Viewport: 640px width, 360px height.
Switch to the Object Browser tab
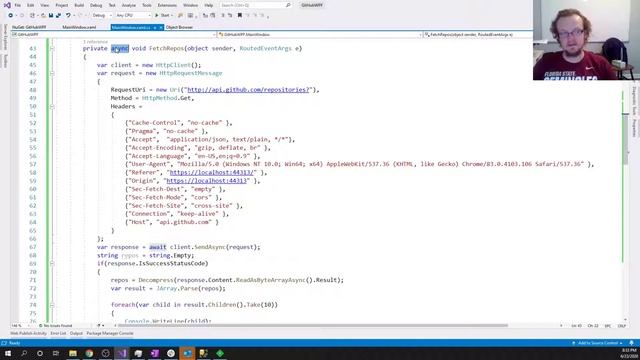pos(179,27)
